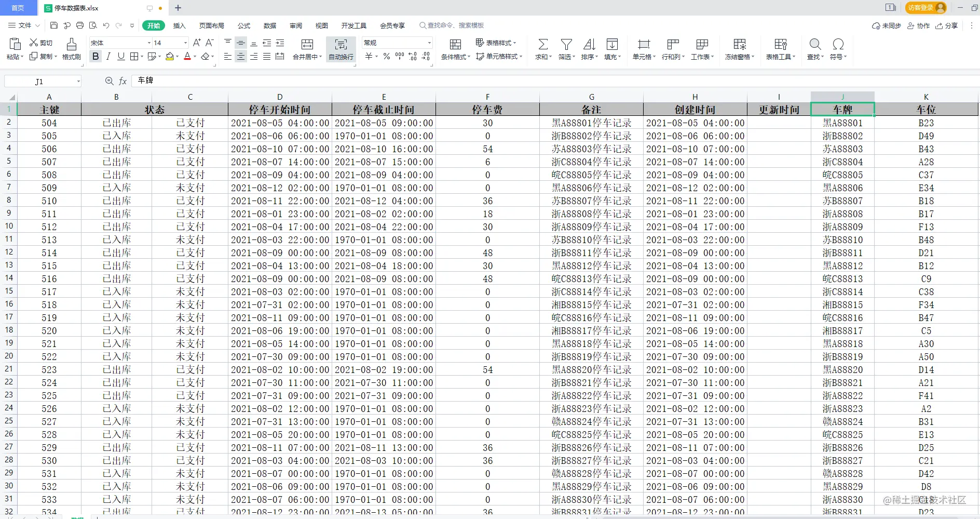
Task: Open Print Preview icon
Action: (x=93, y=25)
